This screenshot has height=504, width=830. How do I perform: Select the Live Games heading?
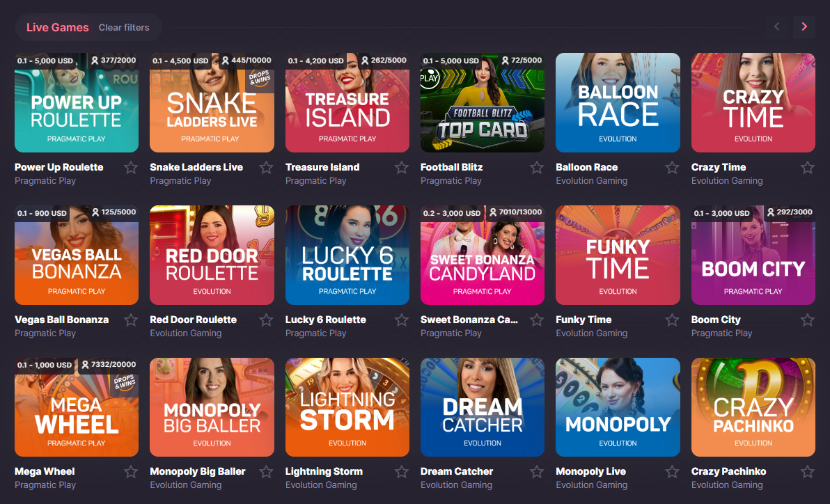click(x=58, y=28)
